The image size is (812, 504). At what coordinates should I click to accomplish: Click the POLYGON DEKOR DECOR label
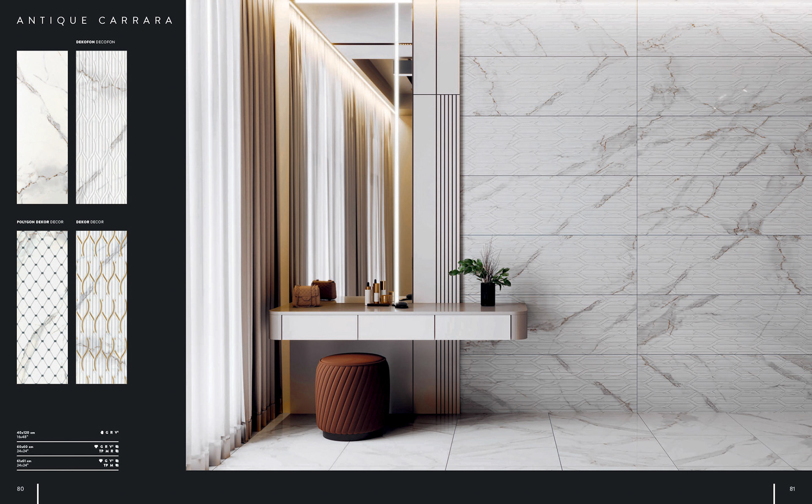(40, 222)
